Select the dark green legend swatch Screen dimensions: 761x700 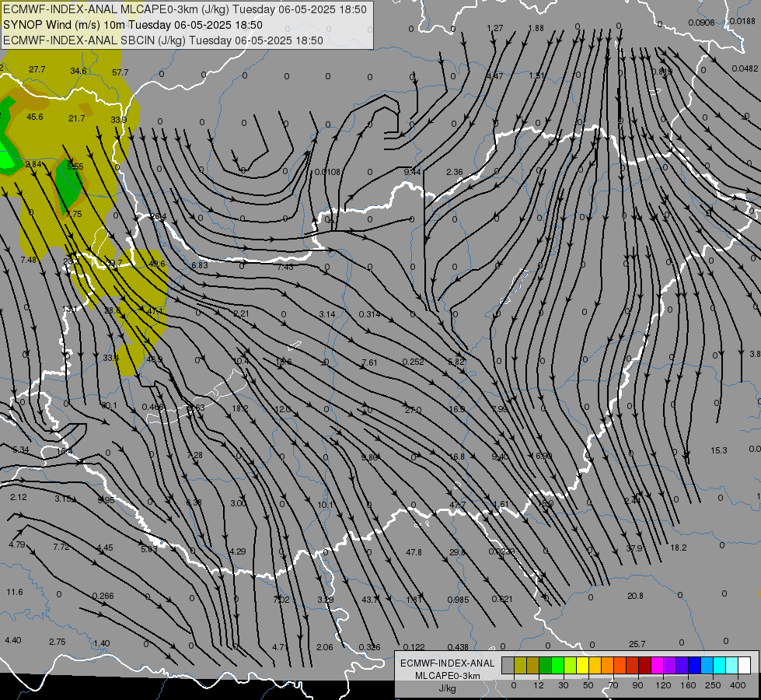(545, 666)
